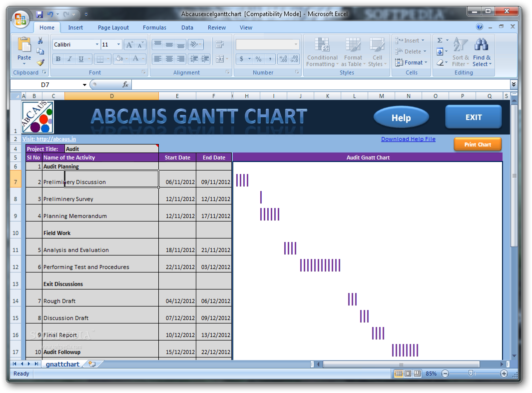
Task: Toggle Bold formatting
Action: click(x=58, y=59)
